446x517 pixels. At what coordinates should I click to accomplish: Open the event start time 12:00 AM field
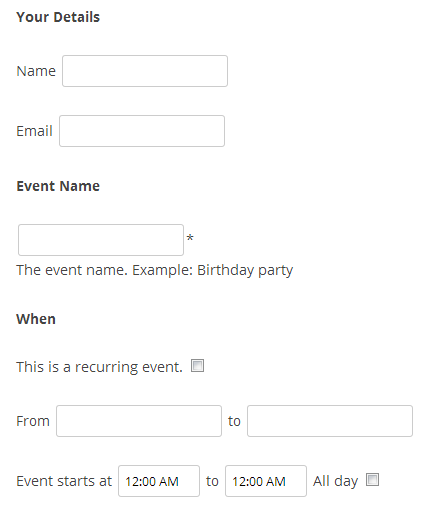pos(159,481)
